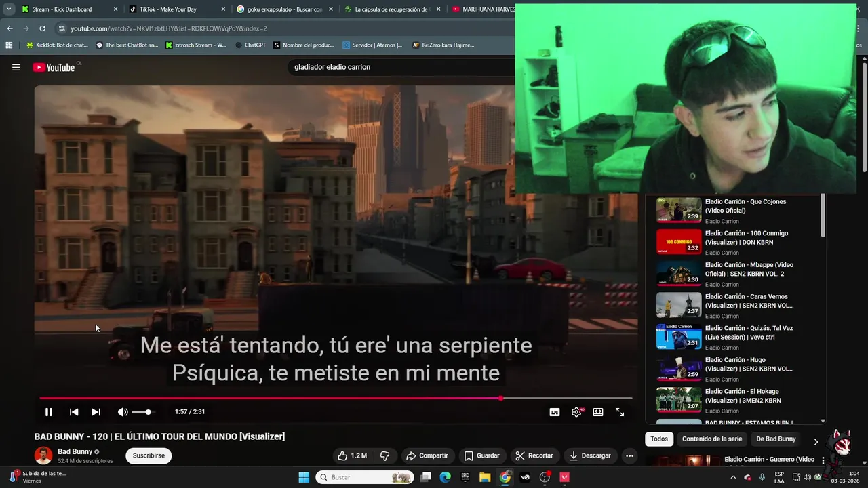868x488 pixels.
Task: Switch to goku encapsulado search tab
Action: point(283,9)
